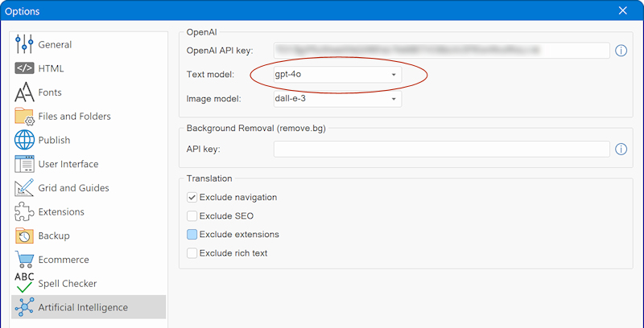Go to Files and Folders options
Screen dimensions: 644x328
(x=89, y=117)
